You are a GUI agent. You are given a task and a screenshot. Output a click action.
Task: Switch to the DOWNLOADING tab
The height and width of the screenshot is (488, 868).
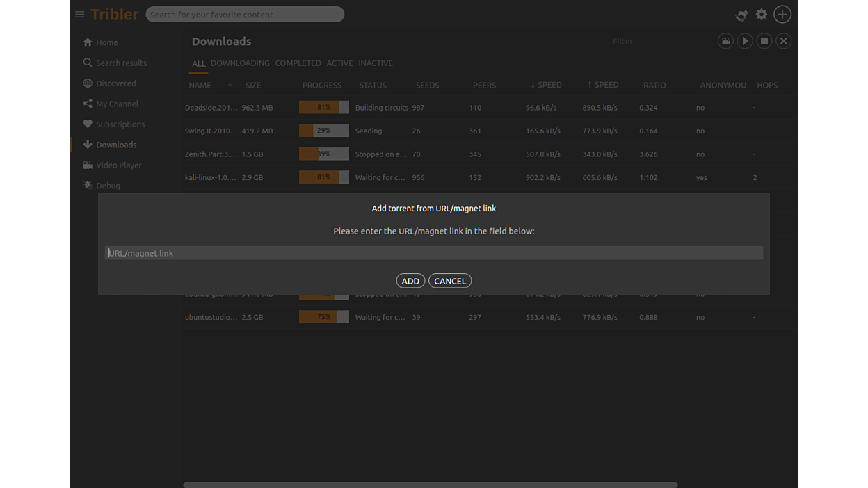point(240,63)
